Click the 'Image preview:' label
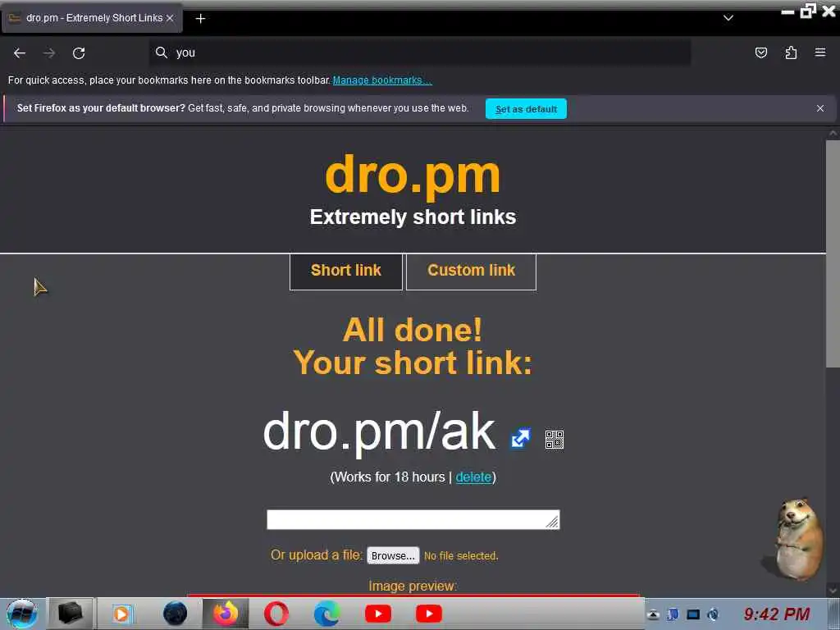The height and width of the screenshot is (630, 840). coord(413,586)
